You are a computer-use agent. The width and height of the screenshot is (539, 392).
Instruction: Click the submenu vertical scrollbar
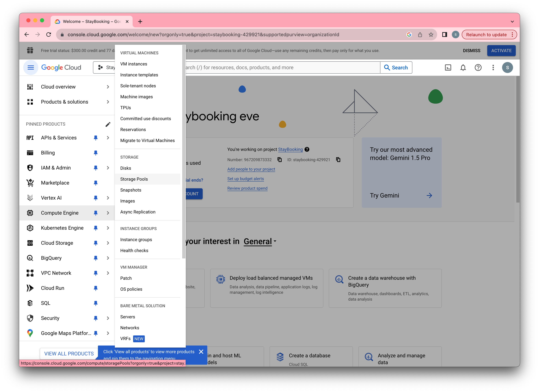[184, 152]
